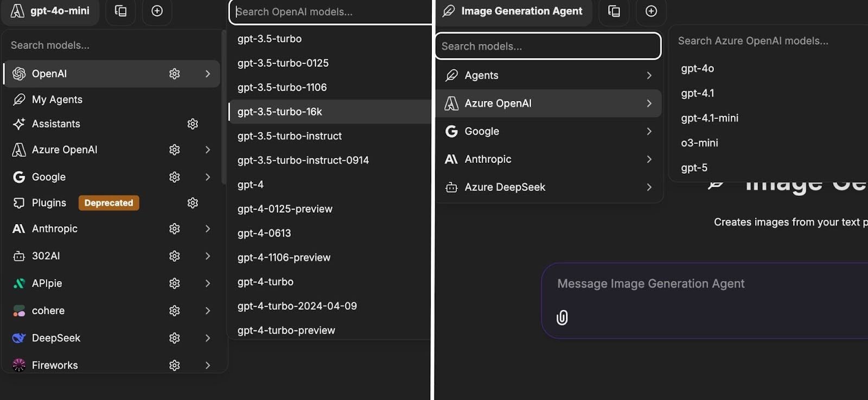Image resolution: width=868 pixels, height=400 pixels.
Task: Select gpt-3.5-turbo-16k model
Action: (329, 112)
